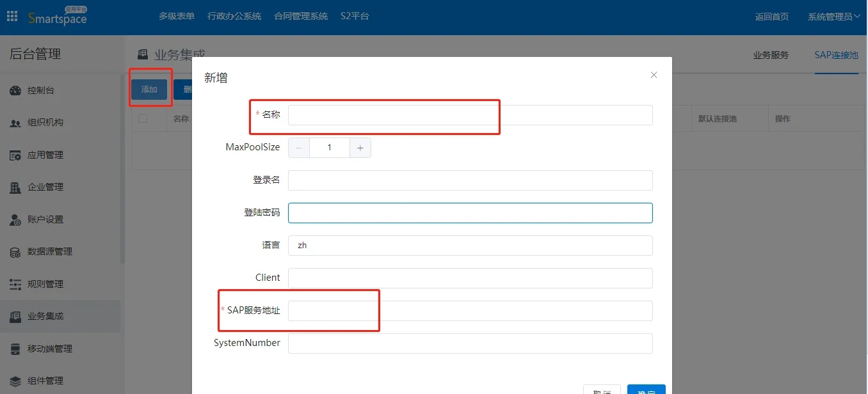
Task: Click the 数据源管理 database icon
Action: (x=15, y=252)
